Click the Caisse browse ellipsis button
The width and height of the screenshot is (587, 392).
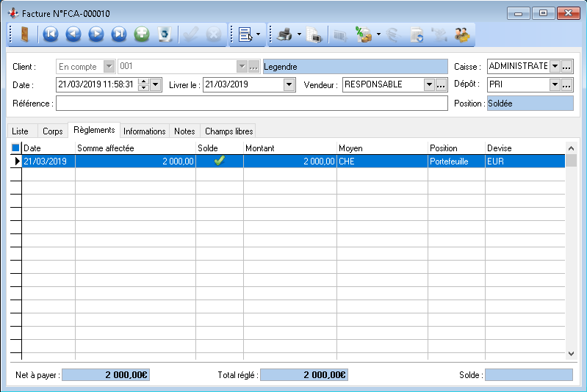click(567, 66)
